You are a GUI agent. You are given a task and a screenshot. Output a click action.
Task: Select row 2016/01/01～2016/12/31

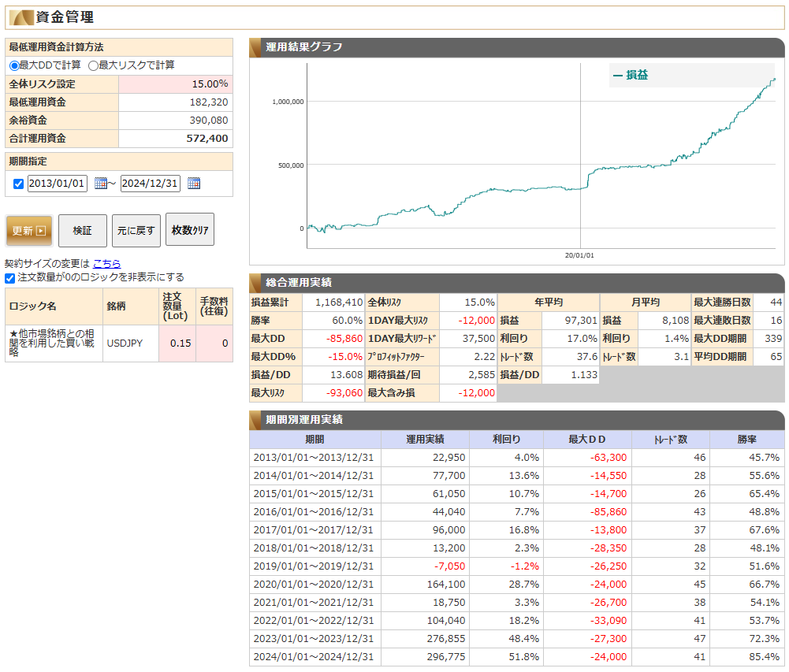point(517,512)
